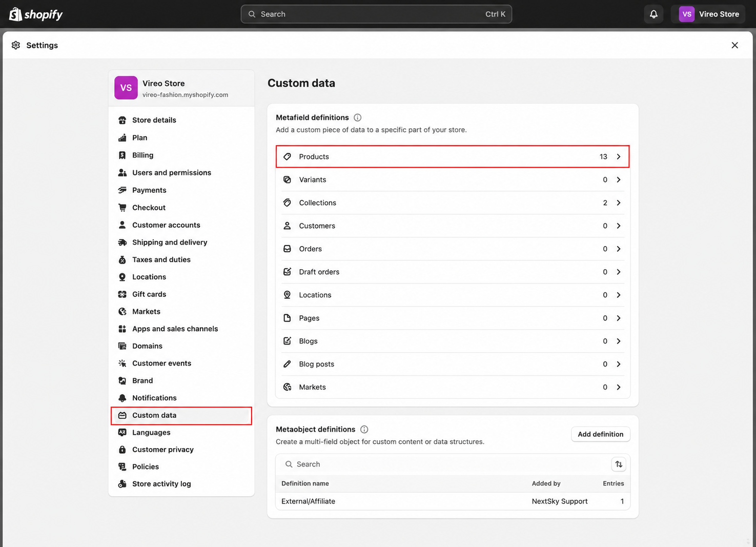Screen dimensions: 756x547
Task: Open Variants metafields via its chevron
Action: (x=619, y=179)
